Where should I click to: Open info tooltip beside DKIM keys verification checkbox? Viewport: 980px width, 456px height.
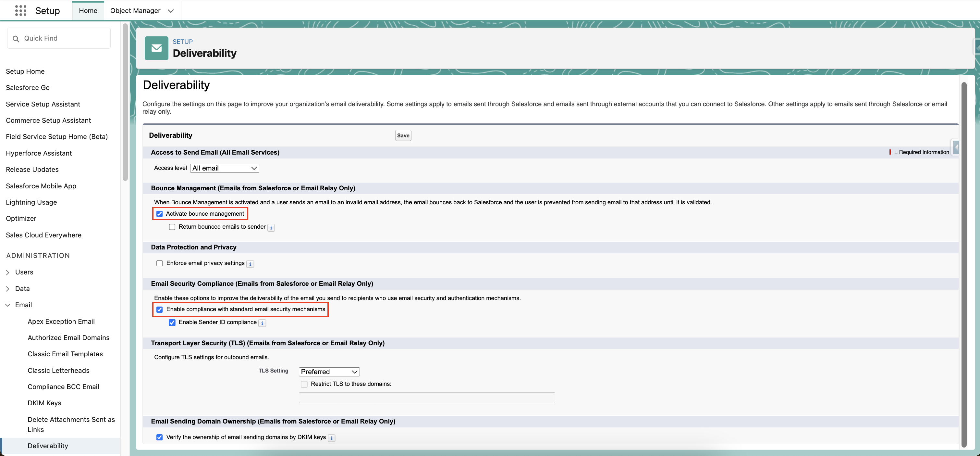331,438
